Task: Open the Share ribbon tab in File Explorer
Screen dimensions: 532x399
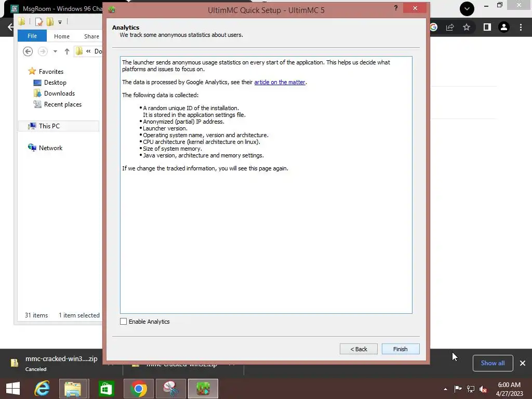Action: pos(91,36)
